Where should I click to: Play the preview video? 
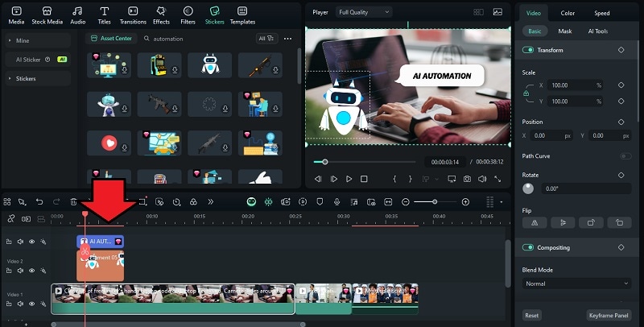click(x=349, y=179)
